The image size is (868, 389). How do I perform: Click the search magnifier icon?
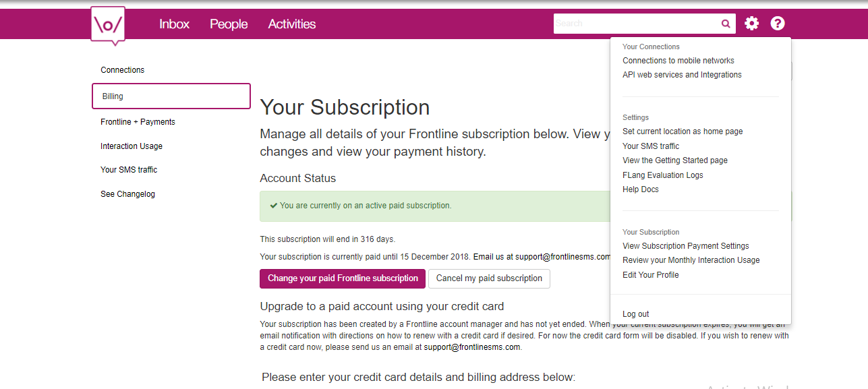[726, 24]
